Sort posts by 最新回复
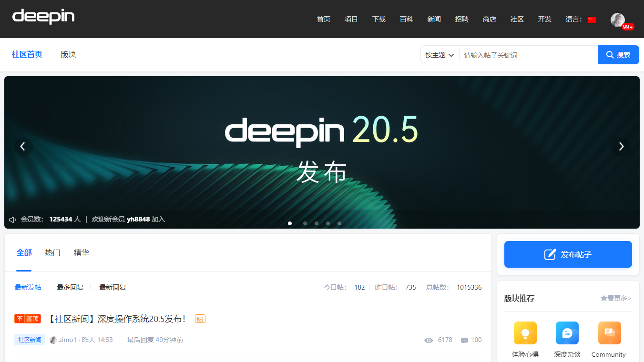644x362 pixels. point(112,287)
